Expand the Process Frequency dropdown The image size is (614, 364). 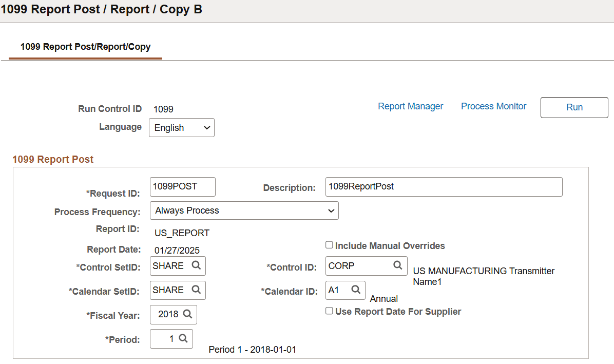pyautogui.click(x=244, y=210)
